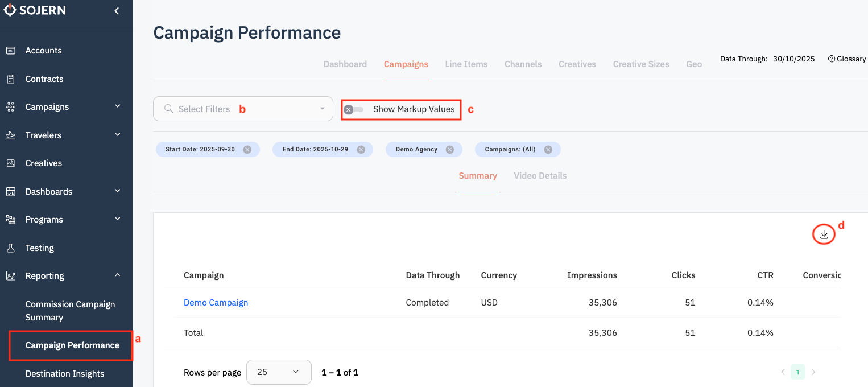Screen dimensions: 868x387
Task: Click the download icon above the table
Action: (x=824, y=234)
